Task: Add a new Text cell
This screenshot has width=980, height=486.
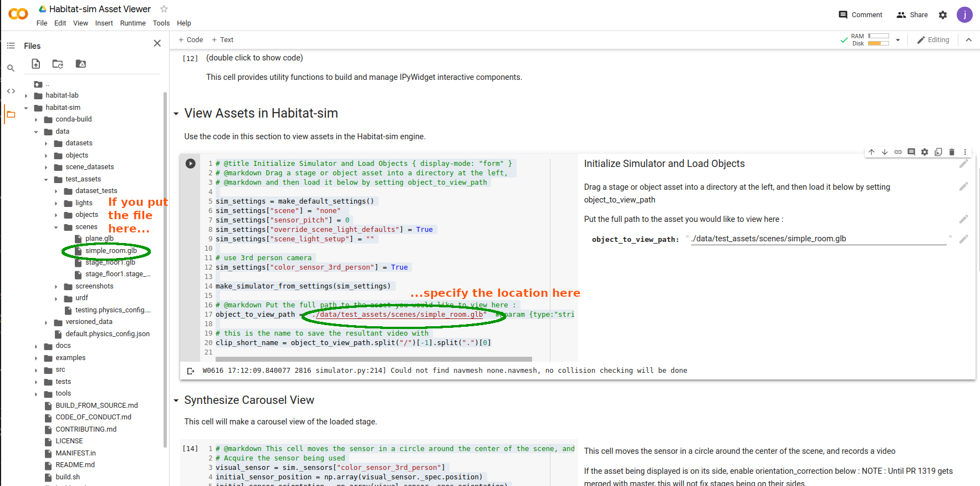Action: click(x=223, y=40)
